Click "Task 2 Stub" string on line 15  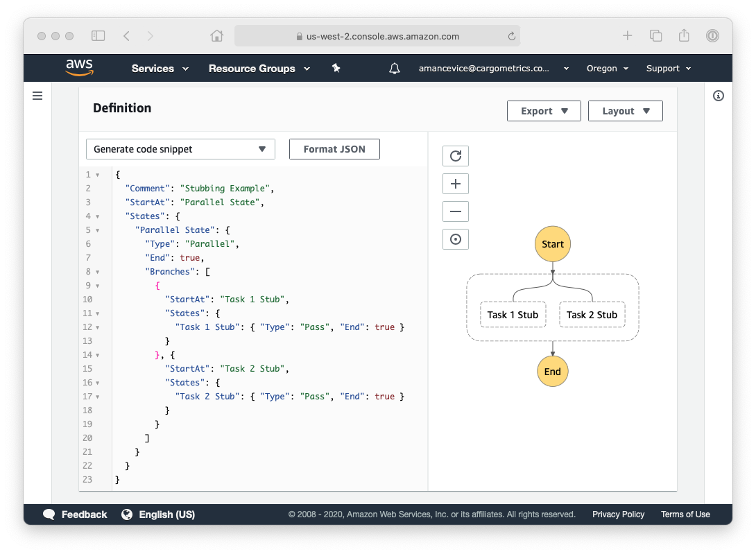coord(252,369)
